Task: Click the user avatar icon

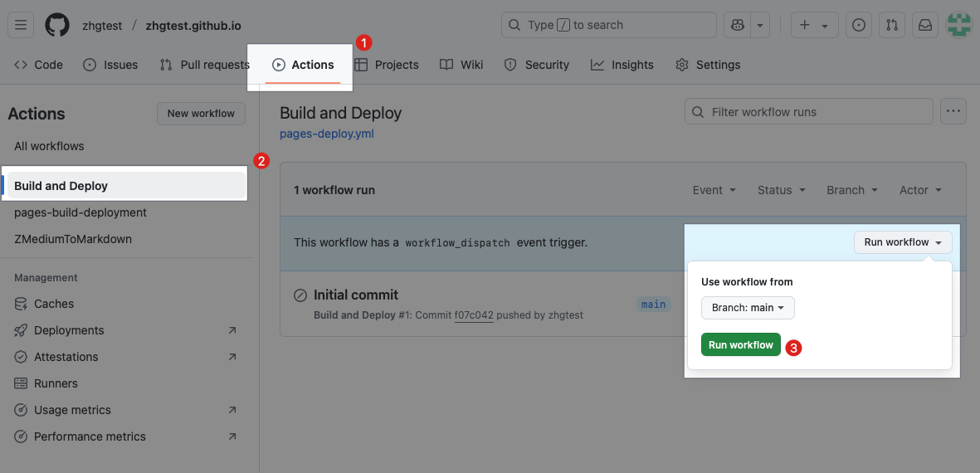Action: click(959, 25)
